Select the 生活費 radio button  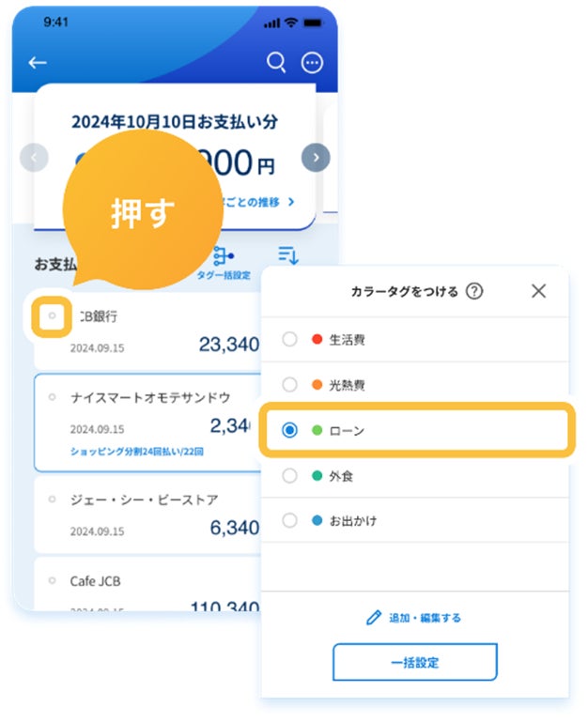pyautogui.click(x=289, y=340)
